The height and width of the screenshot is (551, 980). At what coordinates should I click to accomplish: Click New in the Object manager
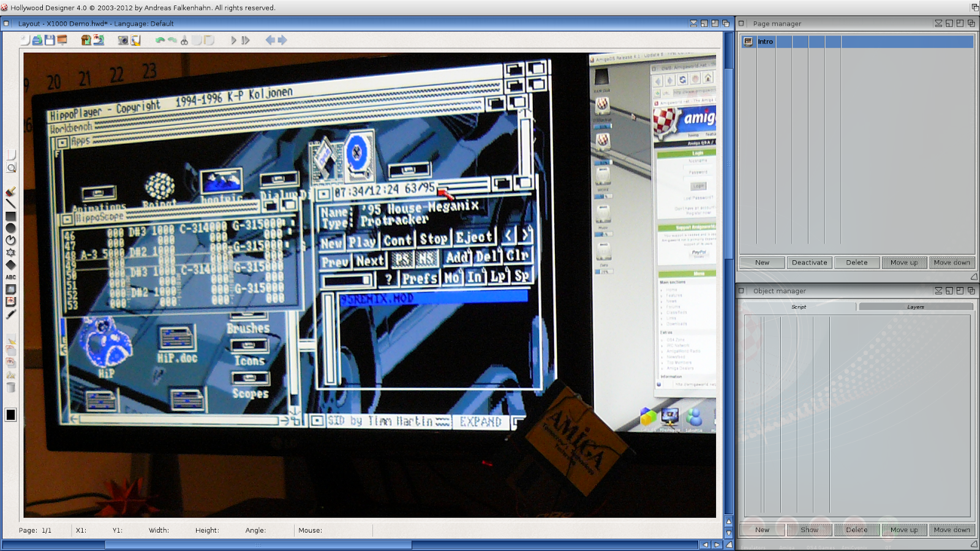pyautogui.click(x=762, y=530)
